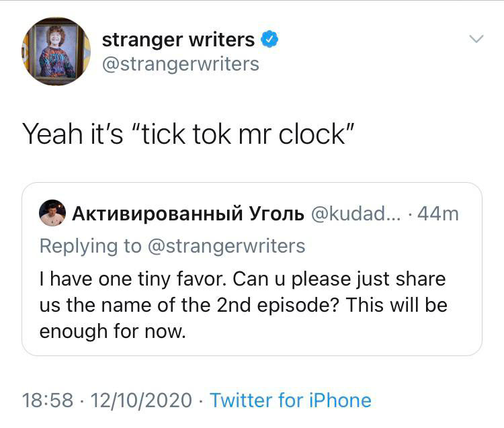504x428 pixels.
Task: Click the blue verified badge icon
Action: point(269,39)
